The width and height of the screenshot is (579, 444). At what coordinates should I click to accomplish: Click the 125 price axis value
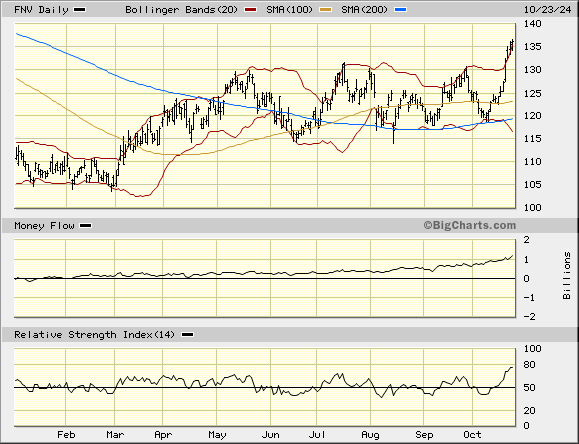[532, 93]
